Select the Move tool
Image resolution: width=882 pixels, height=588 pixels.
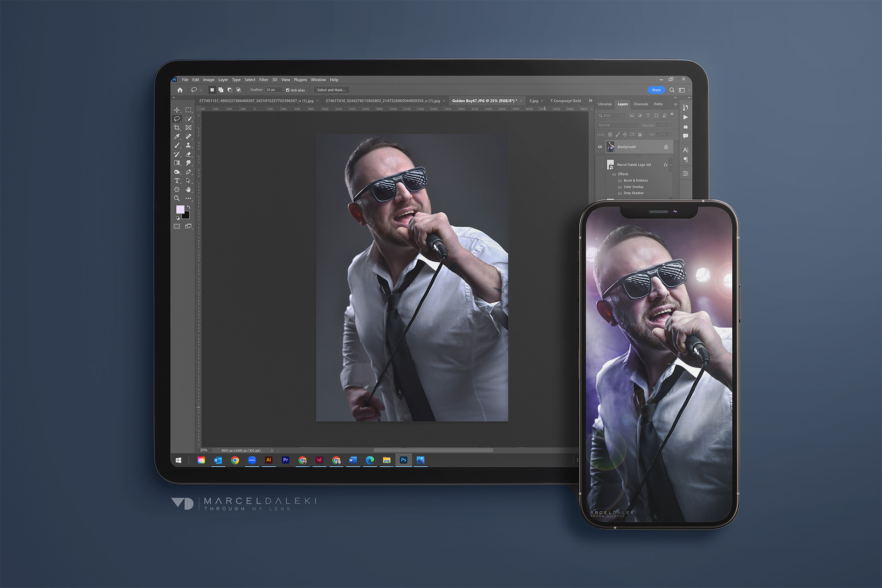[177, 110]
